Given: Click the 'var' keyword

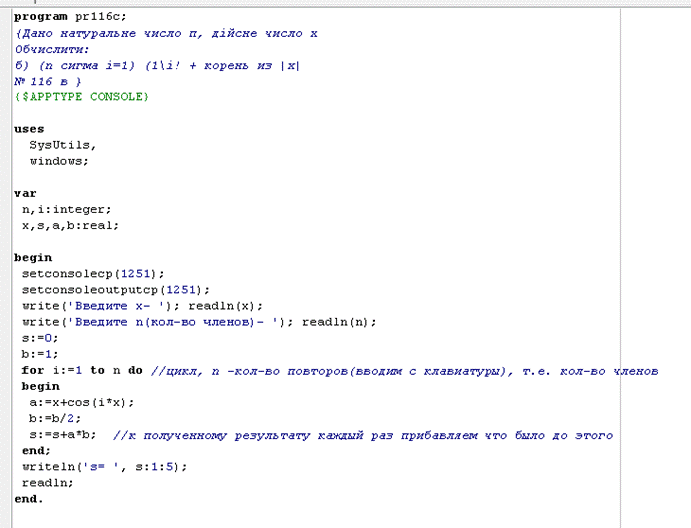Looking at the screenshot, I should [25, 193].
